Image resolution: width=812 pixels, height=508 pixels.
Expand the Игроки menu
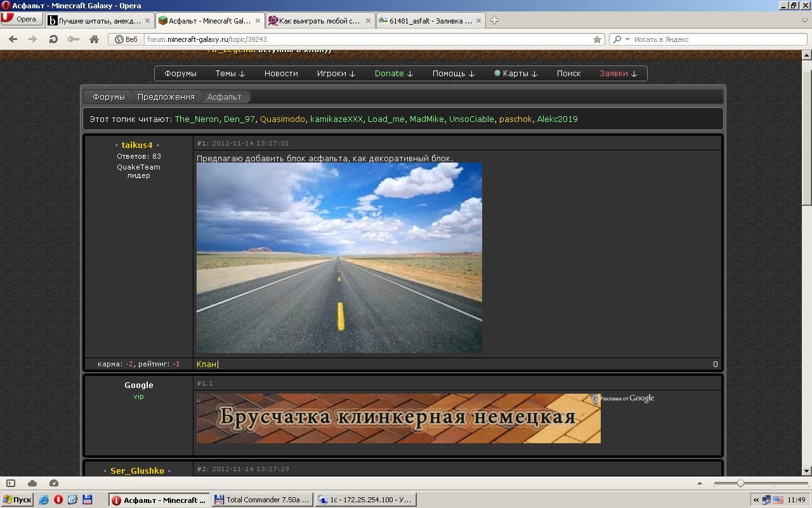pos(336,73)
